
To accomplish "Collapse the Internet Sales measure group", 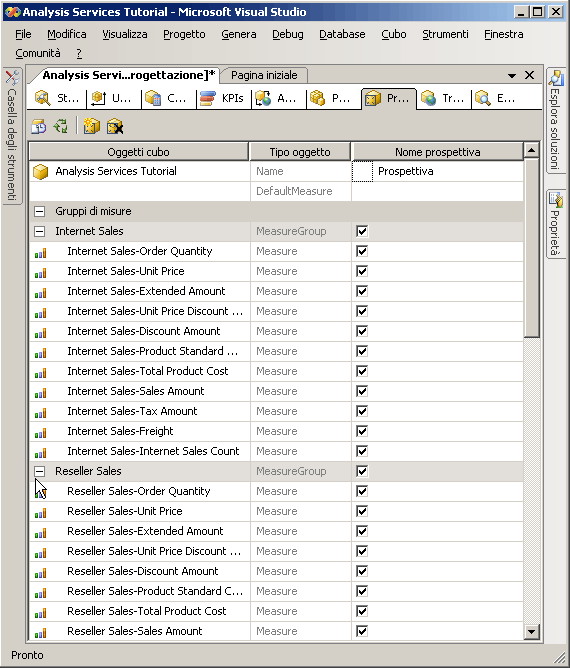I will coord(40,231).
